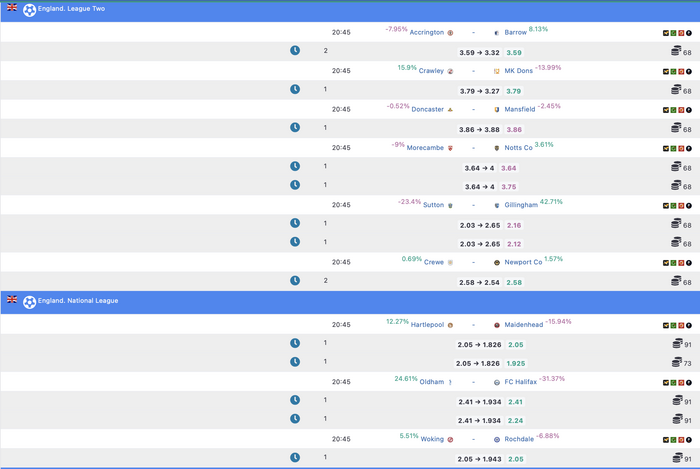The width and height of the screenshot is (700, 469).
Task: Click the coin stack icon in the Morecambe 3.64 odds row
Action: [676, 166]
